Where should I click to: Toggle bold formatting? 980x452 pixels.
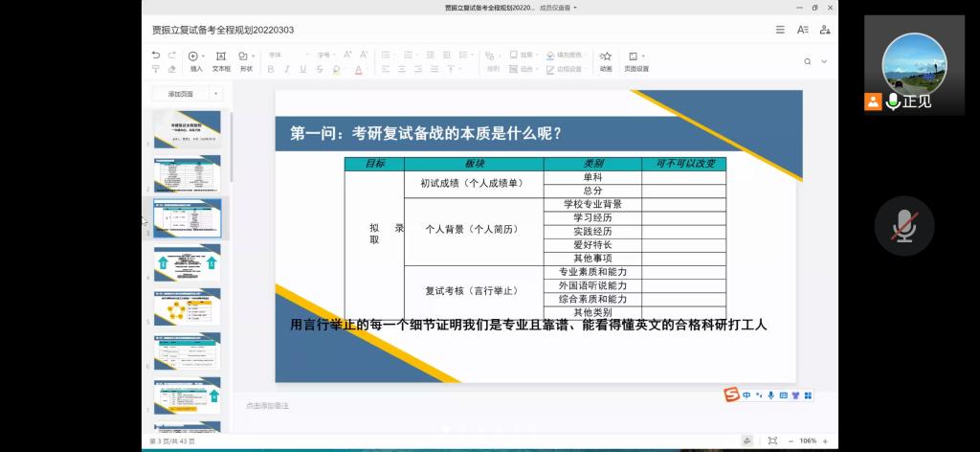click(x=271, y=69)
